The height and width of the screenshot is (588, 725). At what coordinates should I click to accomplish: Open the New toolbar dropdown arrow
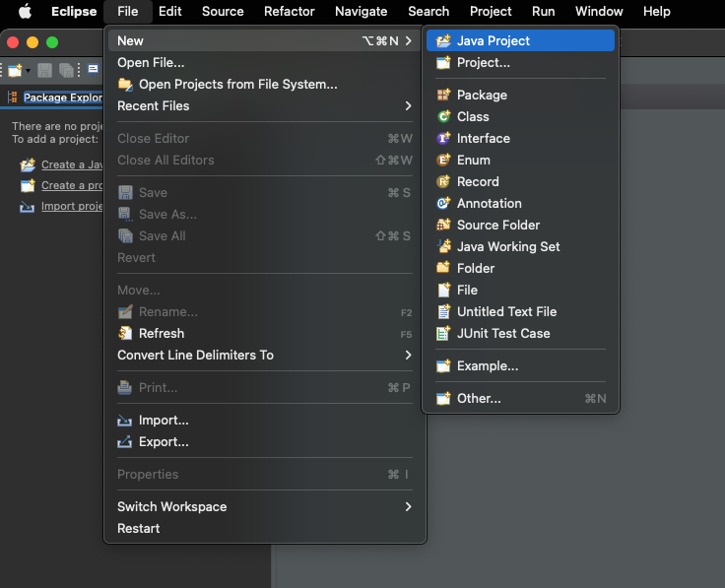(28, 71)
